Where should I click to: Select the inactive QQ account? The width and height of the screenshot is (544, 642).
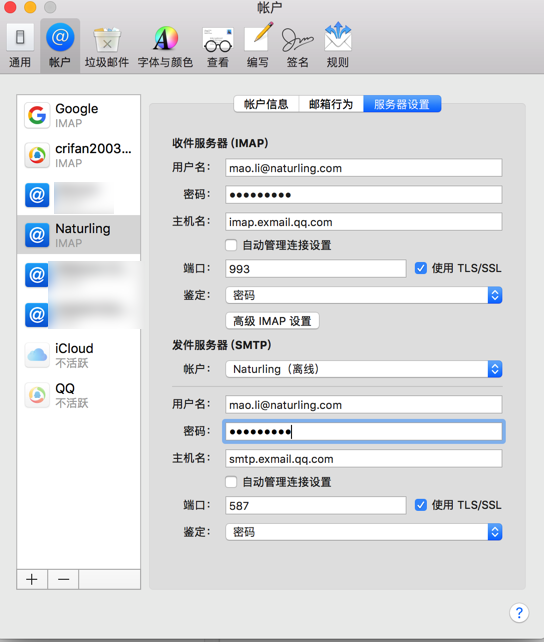coord(79,394)
